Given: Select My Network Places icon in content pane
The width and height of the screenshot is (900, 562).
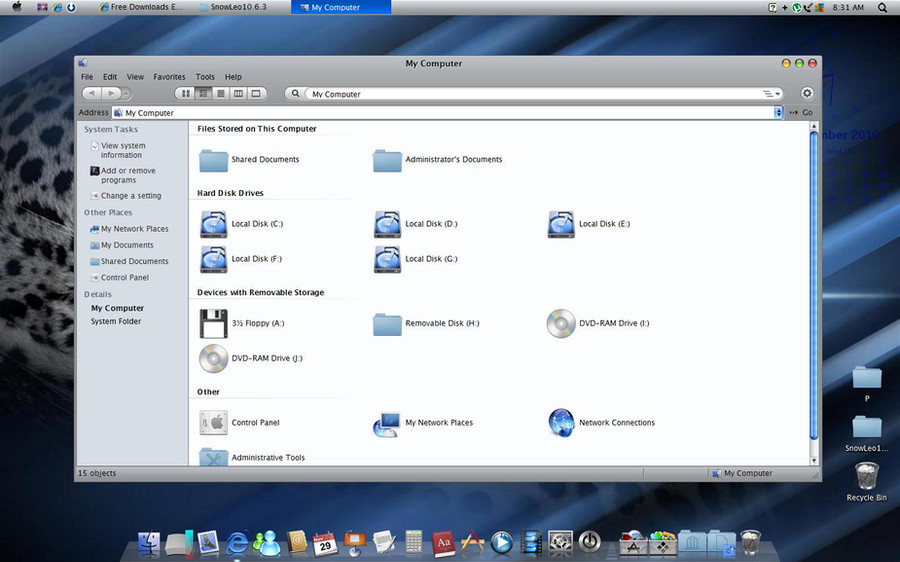Looking at the screenshot, I should 387,424.
